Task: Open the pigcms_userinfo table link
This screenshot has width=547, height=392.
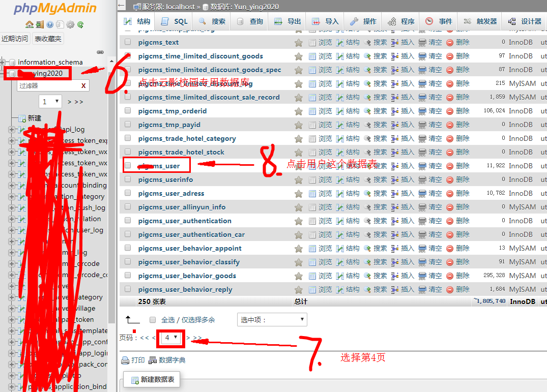Action: 165,180
